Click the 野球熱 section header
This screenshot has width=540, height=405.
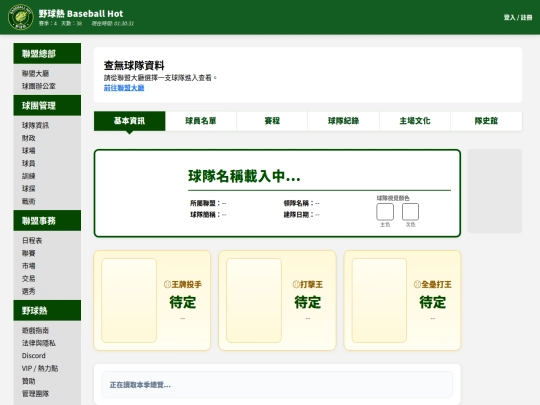47,311
